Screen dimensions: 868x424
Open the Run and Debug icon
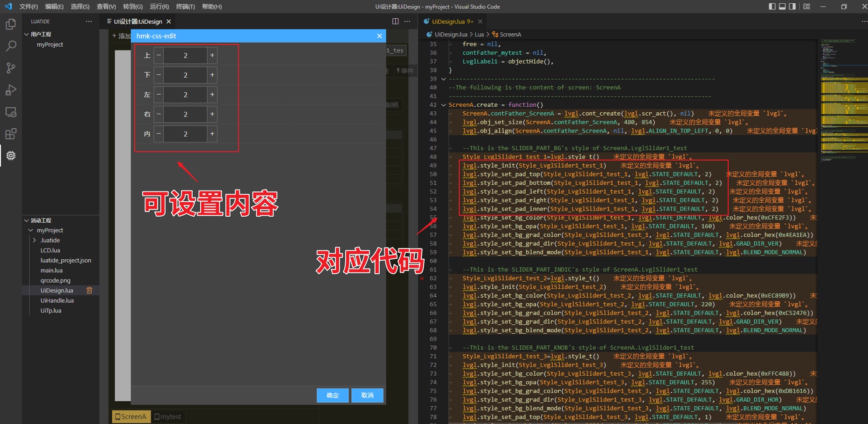click(10, 90)
